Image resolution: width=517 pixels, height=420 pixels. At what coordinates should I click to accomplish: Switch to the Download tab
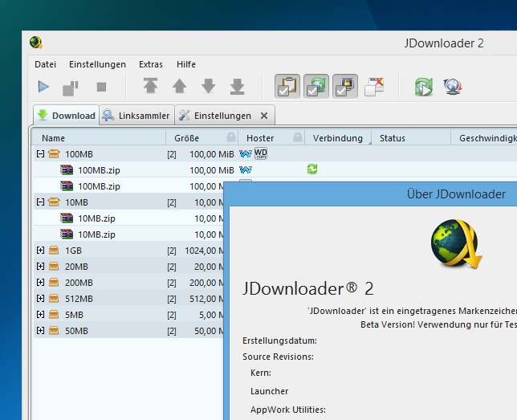66,116
